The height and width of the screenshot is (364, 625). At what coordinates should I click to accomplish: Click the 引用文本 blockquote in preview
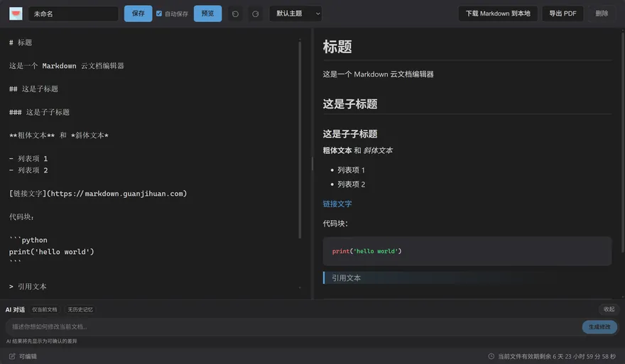[x=467, y=278]
